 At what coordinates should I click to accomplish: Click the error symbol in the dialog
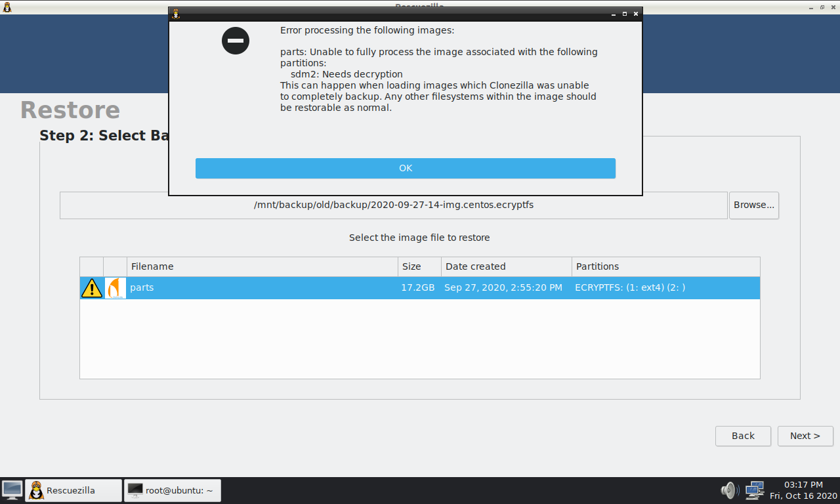pyautogui.click(x=235, y=40)
